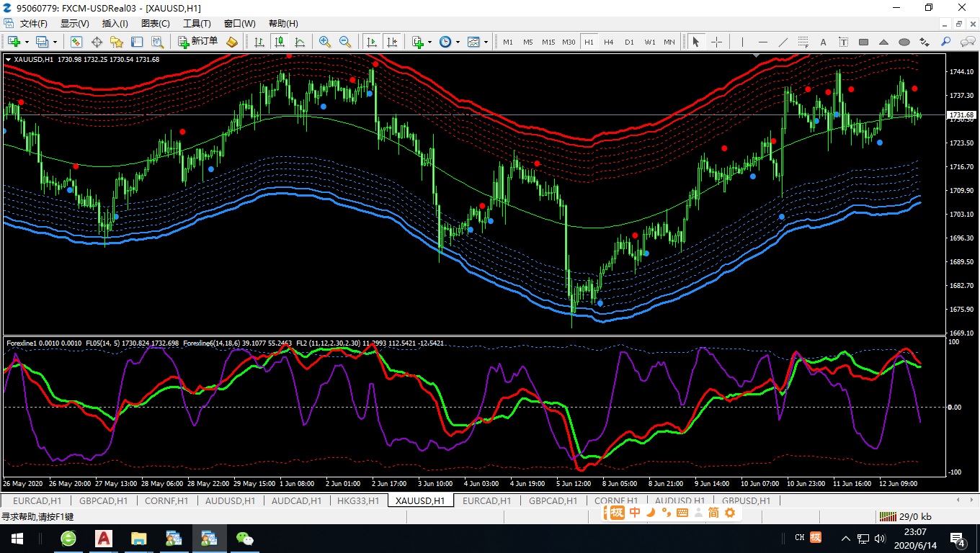Screen dimensions: 980x553
Task: Open the 插入(I) menu
Action: (x=115, y=23)
